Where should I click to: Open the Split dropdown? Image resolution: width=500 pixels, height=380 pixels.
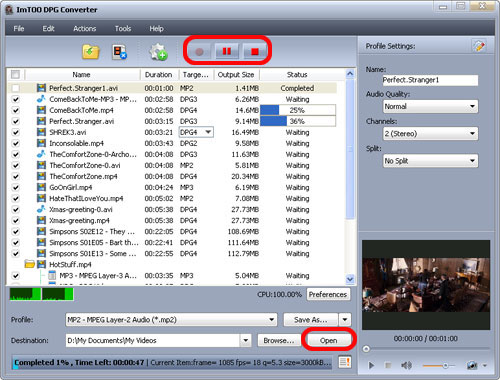430,161
